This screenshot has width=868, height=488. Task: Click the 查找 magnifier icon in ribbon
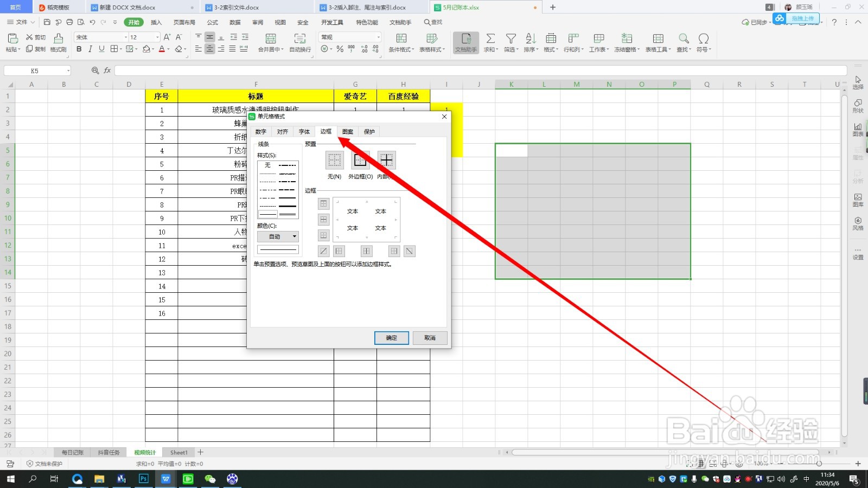point(684,38)
